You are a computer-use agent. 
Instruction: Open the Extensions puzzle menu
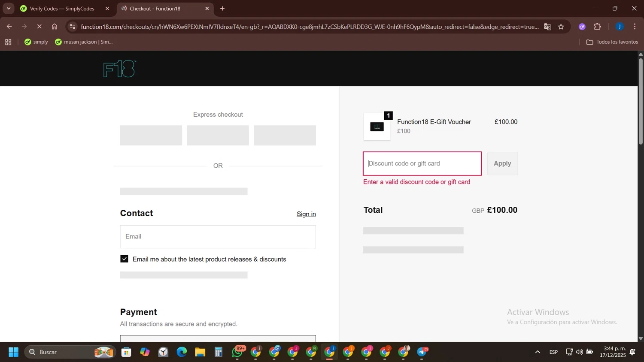tap(597, 27)
